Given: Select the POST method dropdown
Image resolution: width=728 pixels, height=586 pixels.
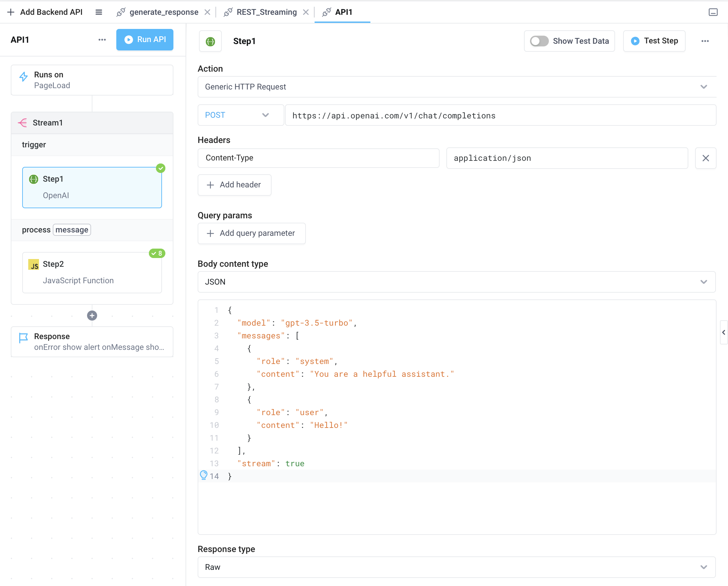Looking at the screenshot, I should pyautogui.click(x=237, y=115).
